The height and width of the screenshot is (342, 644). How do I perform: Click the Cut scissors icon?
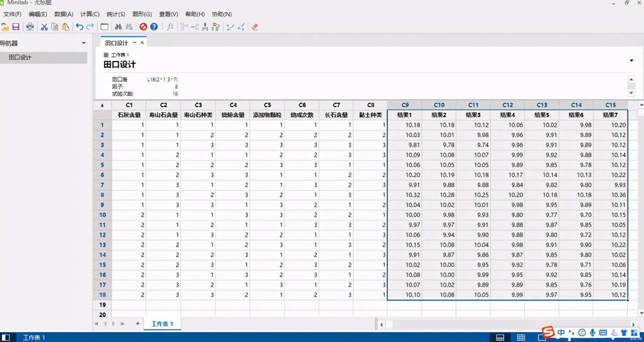44,27
